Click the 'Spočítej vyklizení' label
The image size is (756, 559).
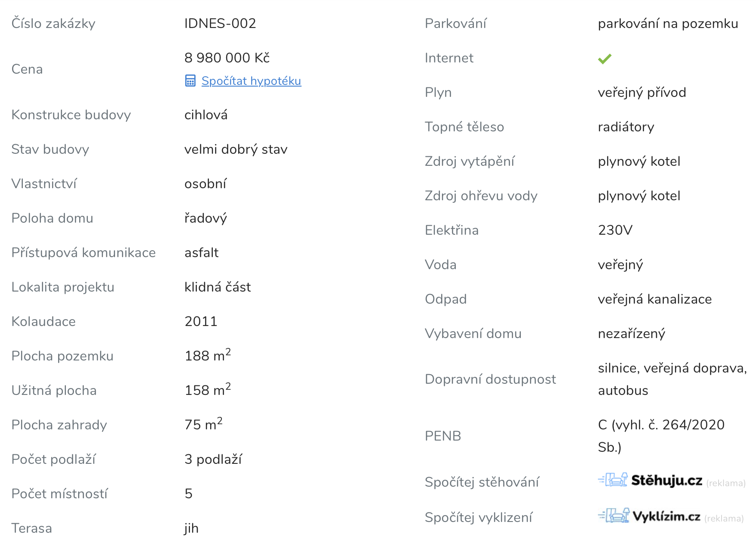(478, 517)
